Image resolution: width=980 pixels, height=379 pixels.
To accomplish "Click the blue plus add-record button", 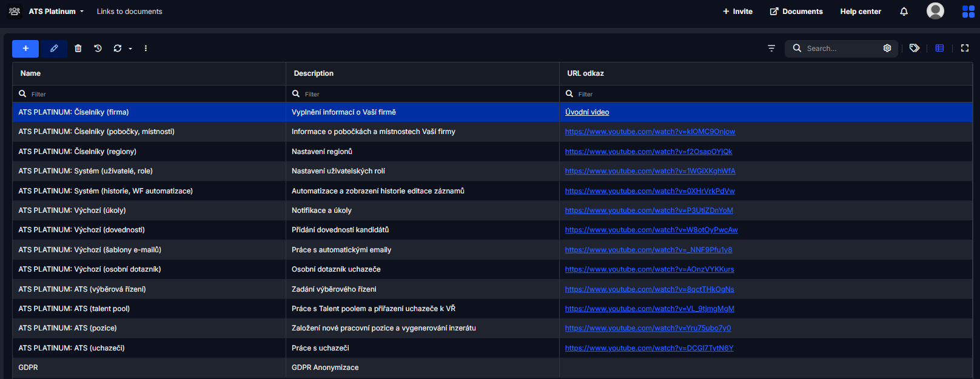I will tap(25, 49).
